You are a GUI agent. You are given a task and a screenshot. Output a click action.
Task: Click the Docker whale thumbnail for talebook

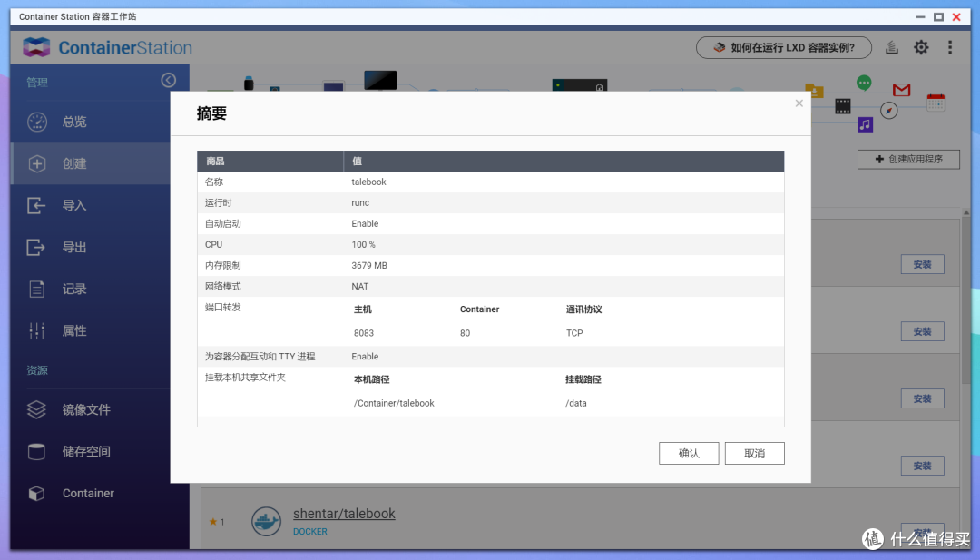(x=266, y=521)
